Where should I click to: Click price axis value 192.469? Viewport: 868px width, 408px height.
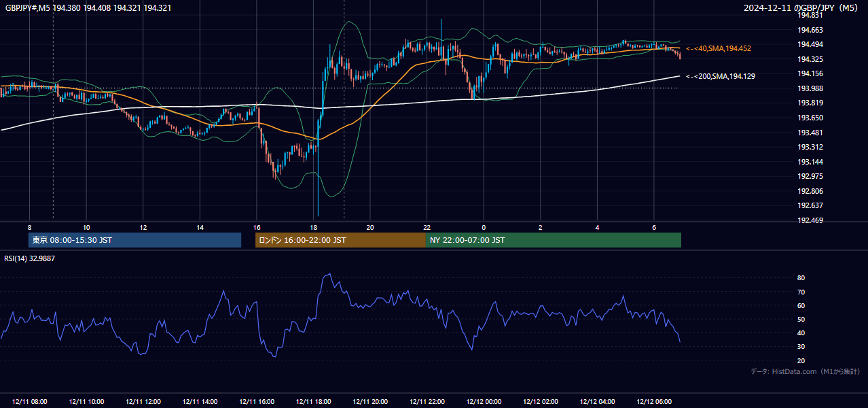(810, 220)
